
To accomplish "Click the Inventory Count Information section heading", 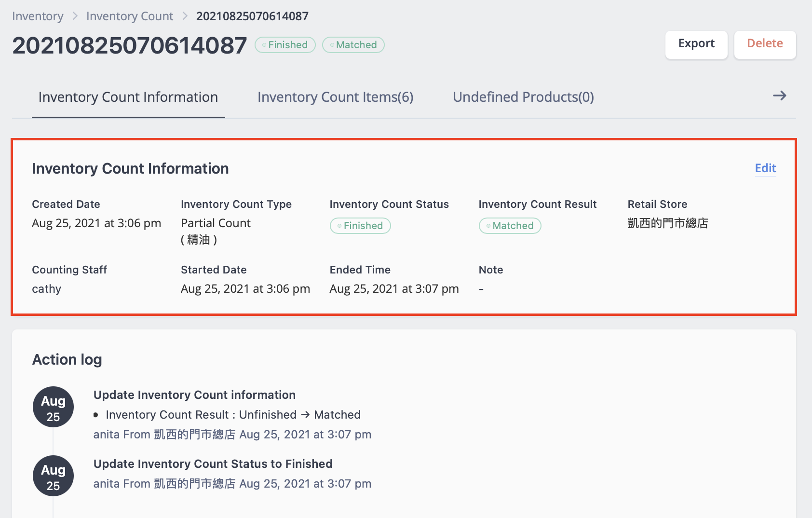I will (x=130, y=169).
